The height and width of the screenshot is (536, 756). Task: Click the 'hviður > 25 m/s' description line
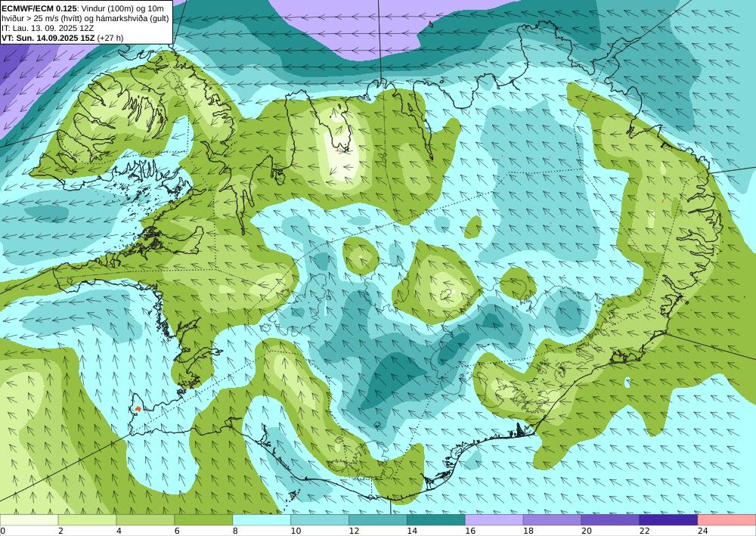click(85, 18)
